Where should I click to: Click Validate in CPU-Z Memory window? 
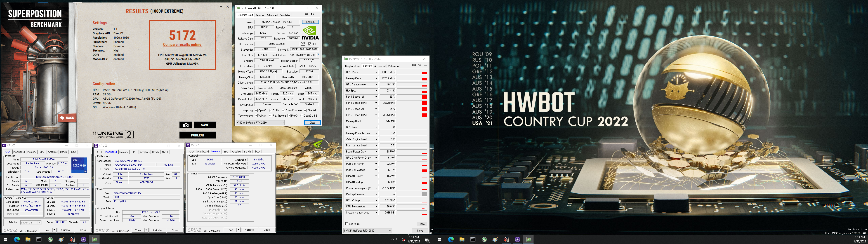pos(249,230)
